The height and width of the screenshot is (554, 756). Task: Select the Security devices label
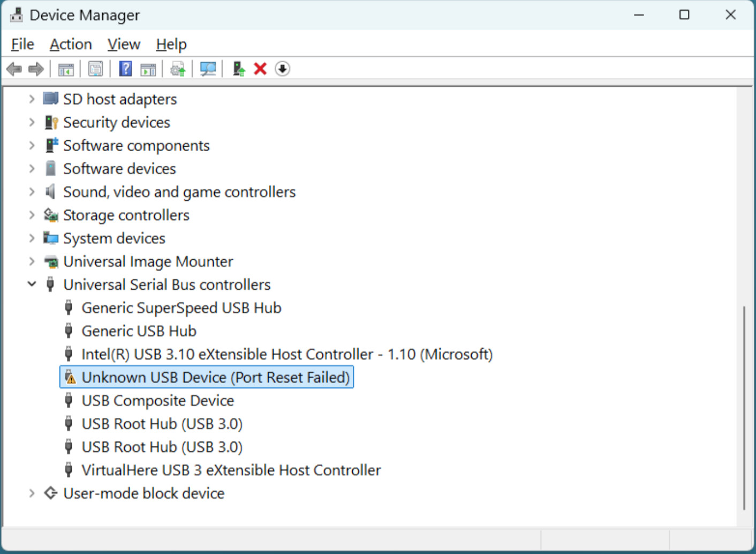tap(117, 123)
